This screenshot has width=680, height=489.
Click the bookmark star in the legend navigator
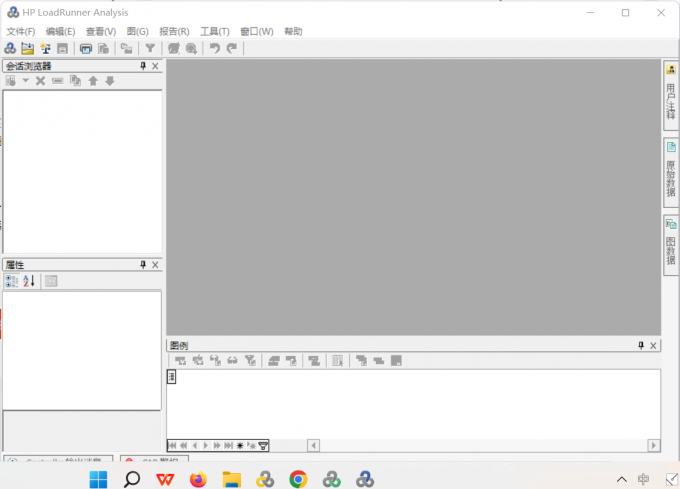click(x=240, y=445)
